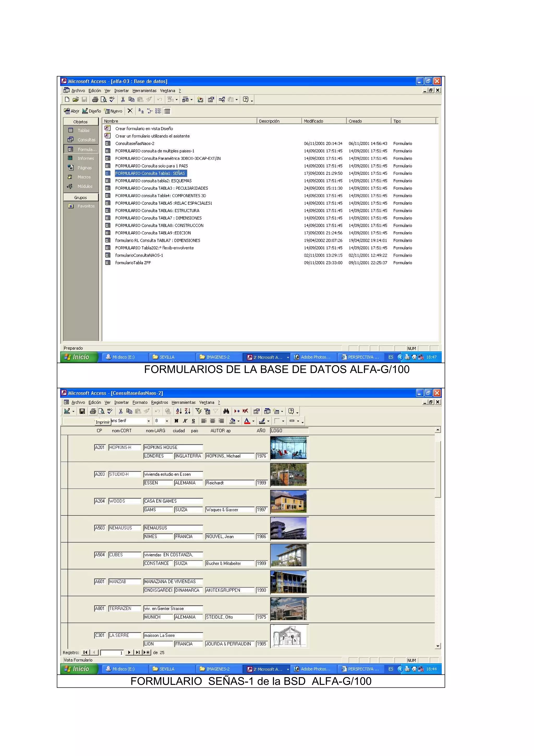This screenshot has width=534, height=756.
Task: Click Delete Record icon in form toolbar
Action: (x=245, y=411)
